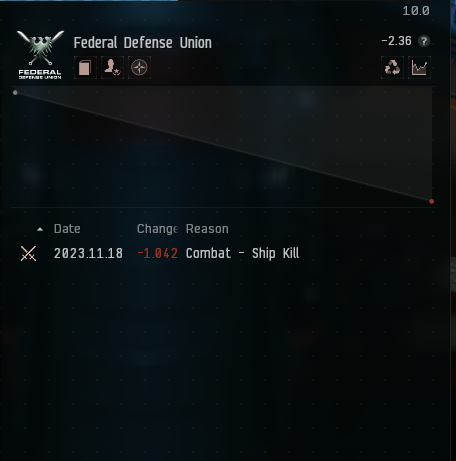This screenshot has width=456, height=461.
Task: Click the compass navigation icon
Action: (139, 68)
